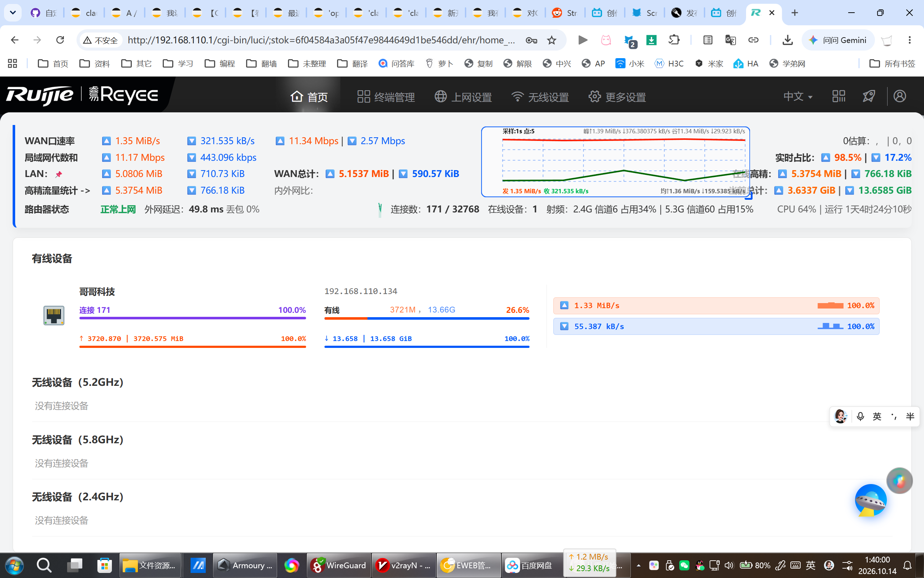This screenshot has height=578, width=924.
Task: Open the tab search dropdown arrow
Action: [x=13, y=13]
